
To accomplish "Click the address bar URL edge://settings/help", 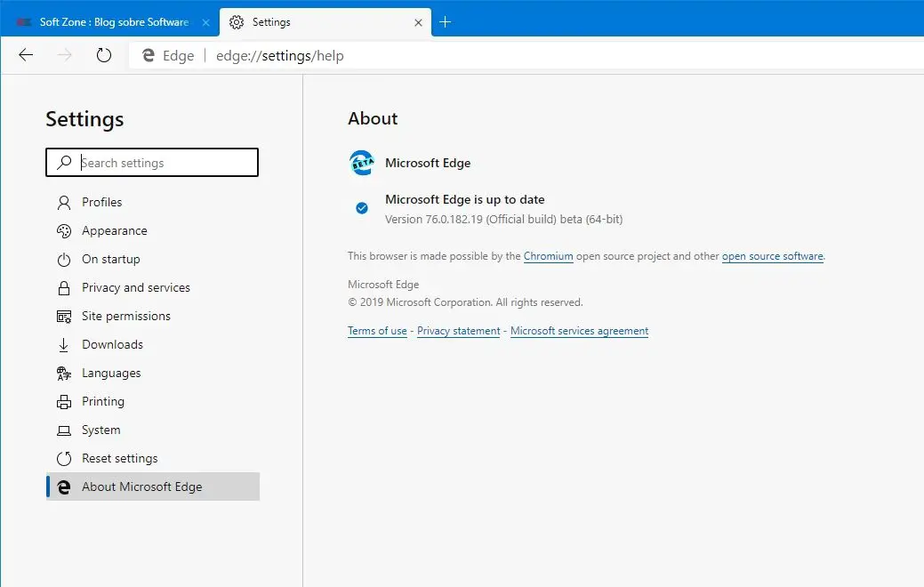I will (x=280, y=55).
